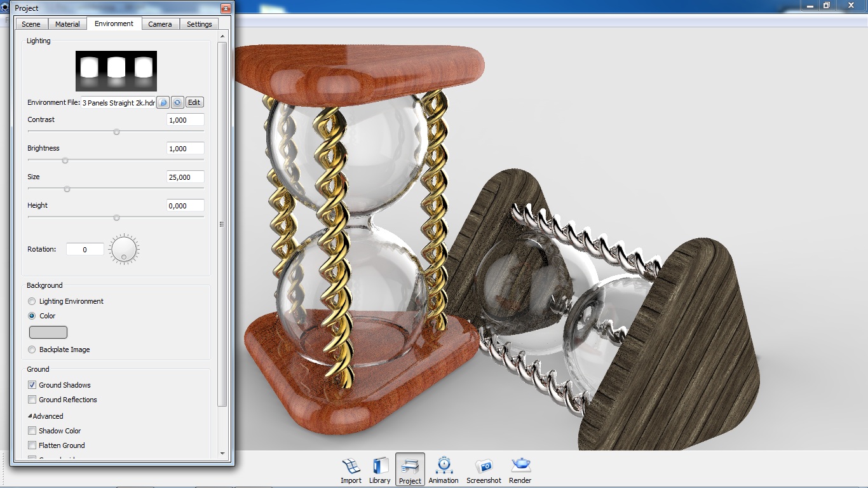Screen dimensions: 868x488
Task: Switch to the Camera tab
Action: (160, 24)
